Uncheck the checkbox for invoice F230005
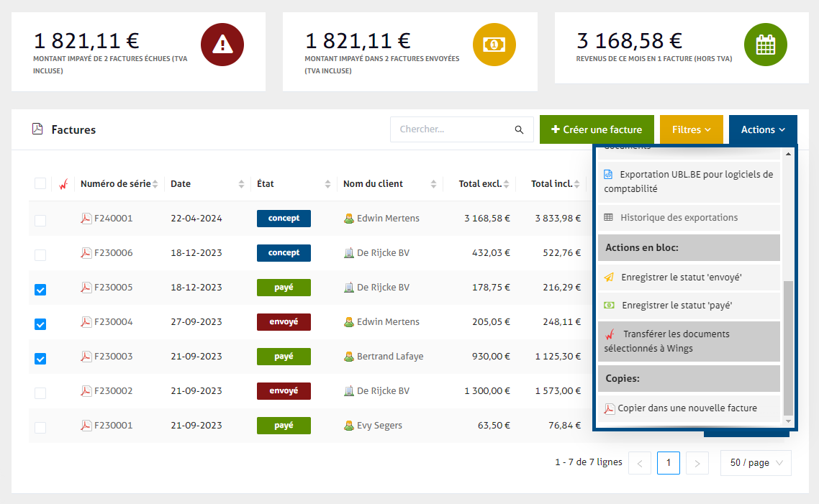The image size is (819, 504). [x=40, y=290]
